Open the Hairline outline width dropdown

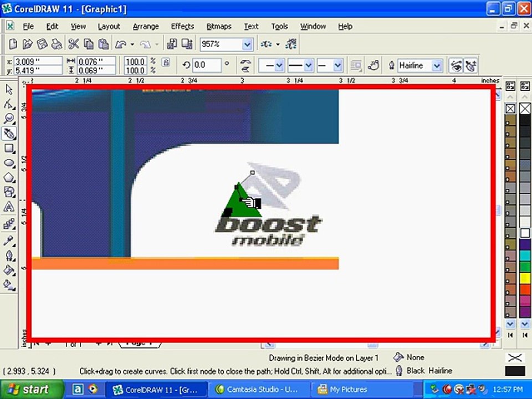[437, 65]
